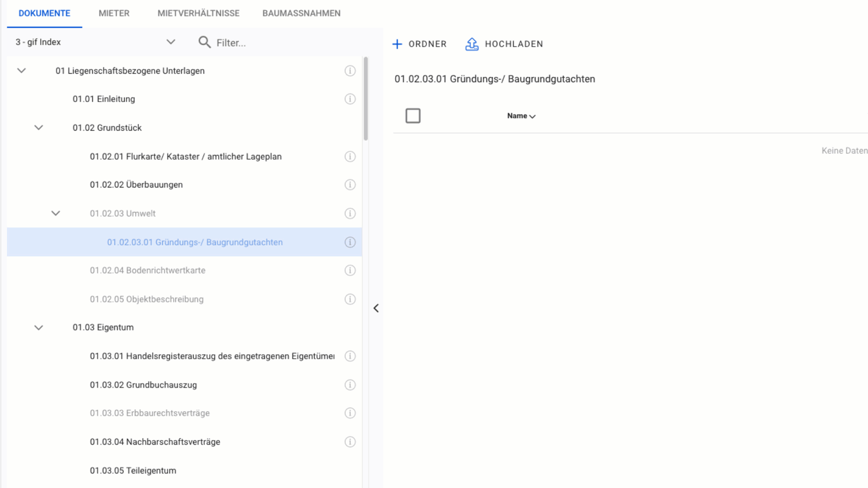Switch to the Mieter tab
This screenshot has height=488, width=868.
(x=114, y=13)
